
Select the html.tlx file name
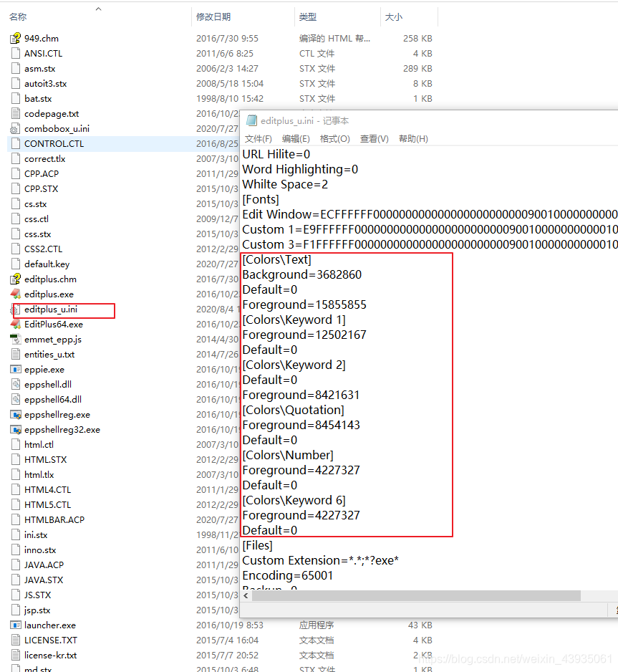pos(39,475)
